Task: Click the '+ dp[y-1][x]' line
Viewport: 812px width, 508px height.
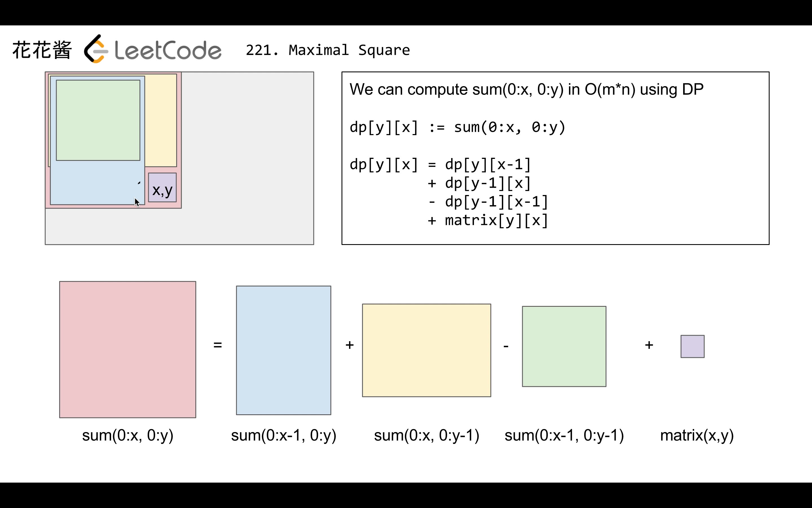Action: 479,183
